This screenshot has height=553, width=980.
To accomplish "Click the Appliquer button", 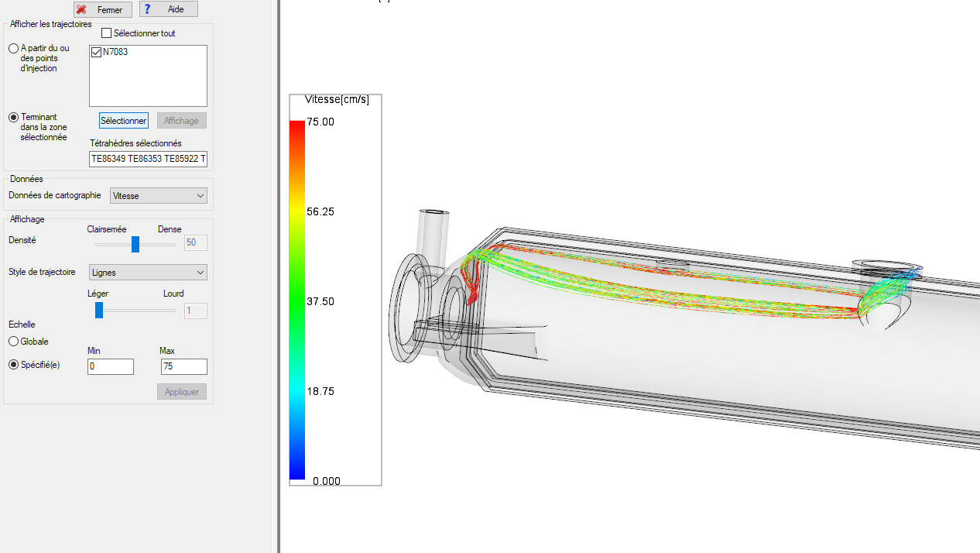I will [182, 392].
